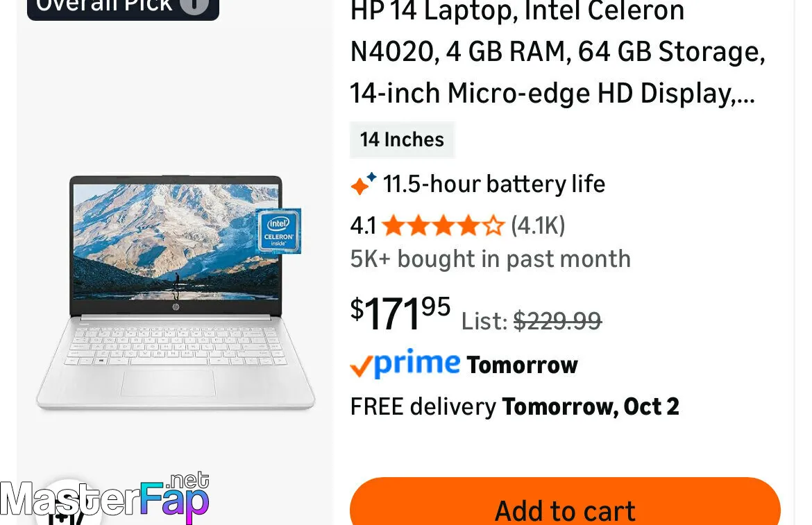Viewport: 812px width, 525px height.
Task: Click the orange star rating icons
Action: 443,225
